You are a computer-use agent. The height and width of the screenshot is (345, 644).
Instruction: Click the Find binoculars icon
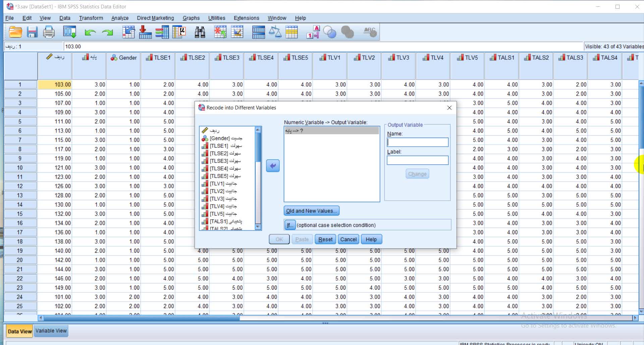click(x=200, y=32)
